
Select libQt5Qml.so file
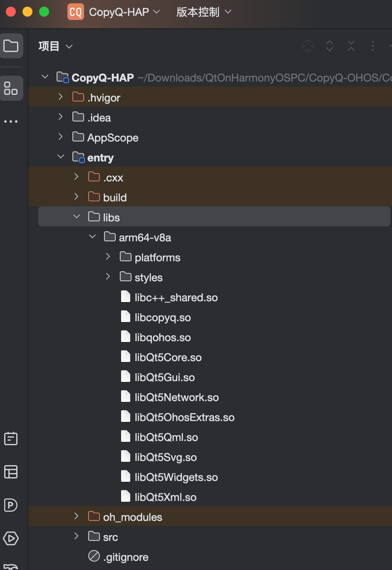tap(166, 437)
